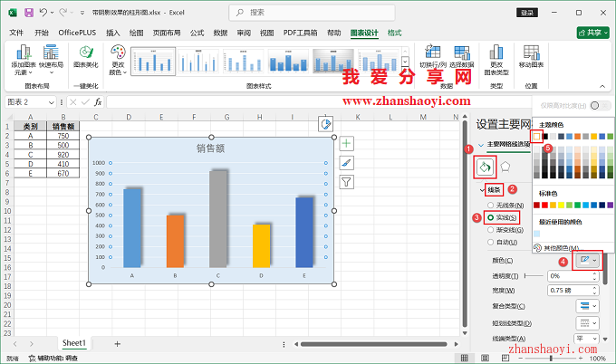Toggle the high-contrast only switch
Image resolution: width=616 pixels, height=364 pixels.
coord(600,105)
